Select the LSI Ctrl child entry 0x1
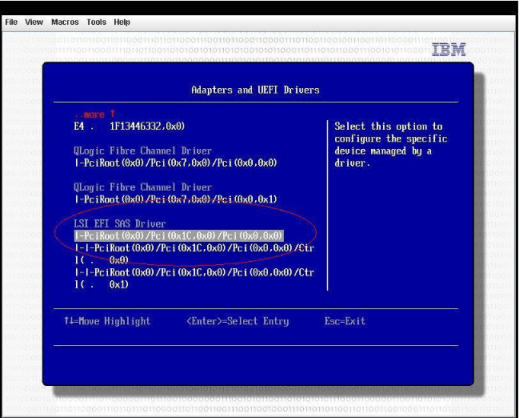 194,278
